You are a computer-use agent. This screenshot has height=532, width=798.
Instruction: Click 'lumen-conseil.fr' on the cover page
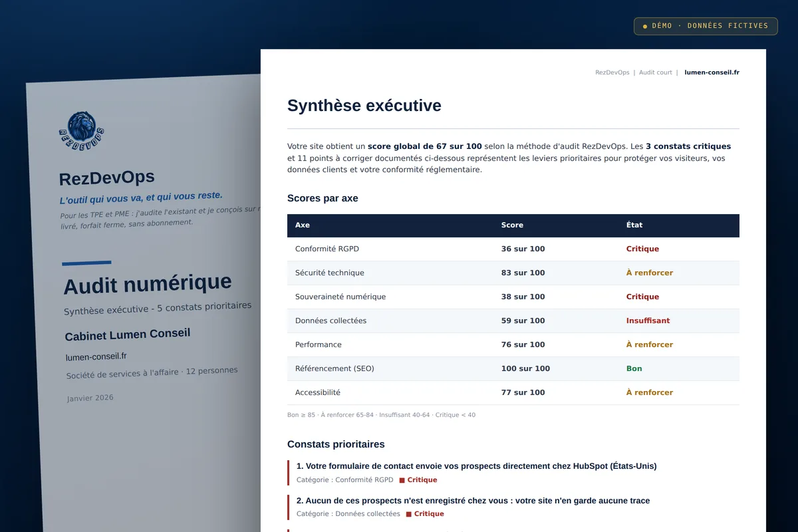click(x=96, y=356)
